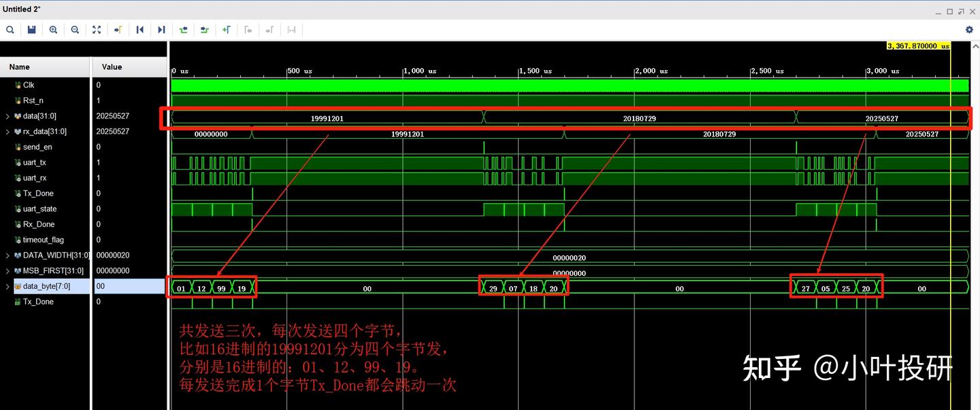The width and height of the screenshot is (980, 410).
Task: Jump to the last simulation time
Action: pos(161,29)
